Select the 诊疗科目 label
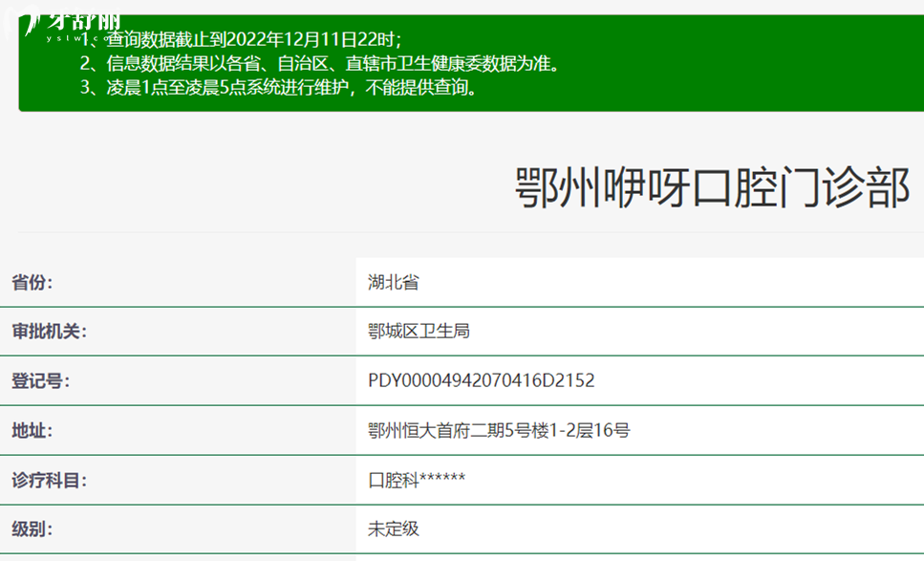The width and height of the screenshot is (924, 561). coord(50,481)
